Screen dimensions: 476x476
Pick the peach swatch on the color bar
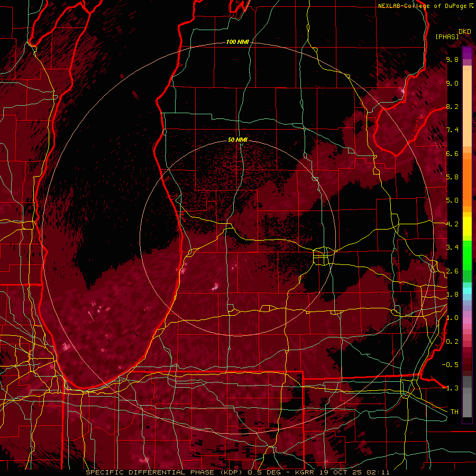click(467, 108)
